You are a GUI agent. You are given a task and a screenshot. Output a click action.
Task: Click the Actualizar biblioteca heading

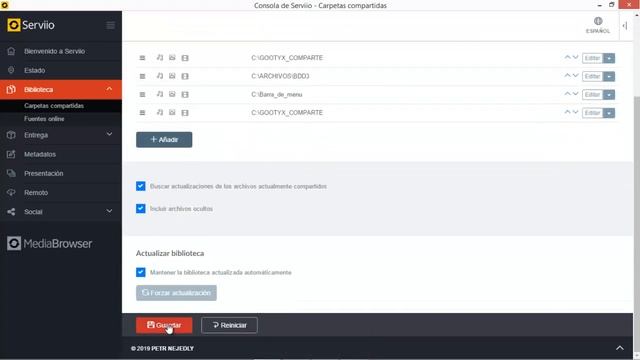pos(170,253)
